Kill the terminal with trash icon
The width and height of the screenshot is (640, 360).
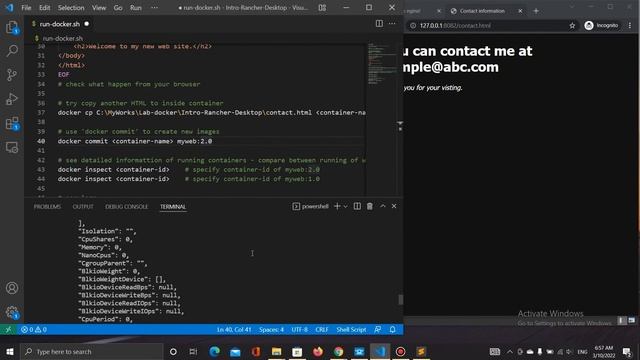(370, 206)
